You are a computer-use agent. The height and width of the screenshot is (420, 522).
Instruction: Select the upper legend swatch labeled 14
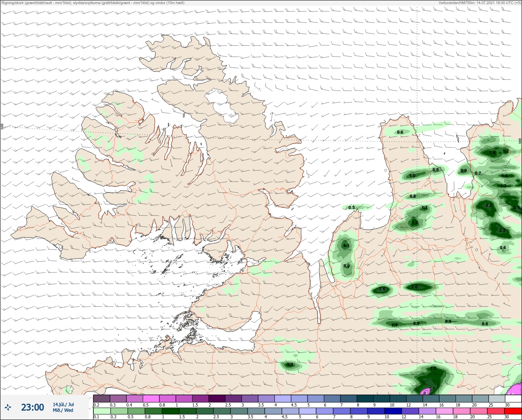pyautogui.click(x=431, y=398)
